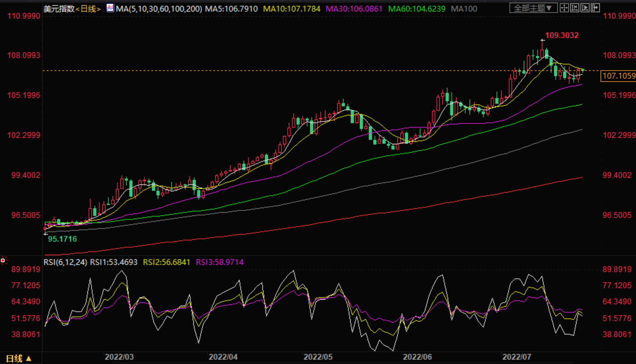This screenshot has height=364, width=636.
Task: Click the <日线> period label in title
Action: point(88,9)
